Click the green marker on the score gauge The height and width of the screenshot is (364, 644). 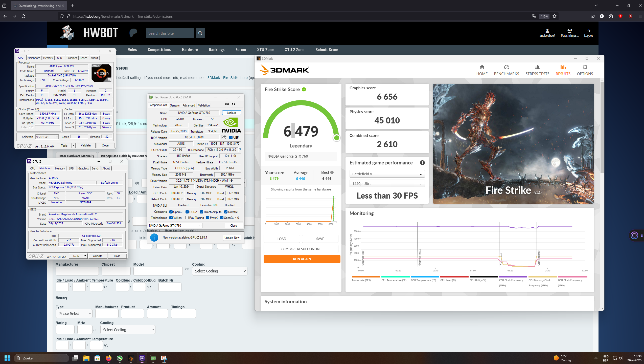(x=336, y=138)
